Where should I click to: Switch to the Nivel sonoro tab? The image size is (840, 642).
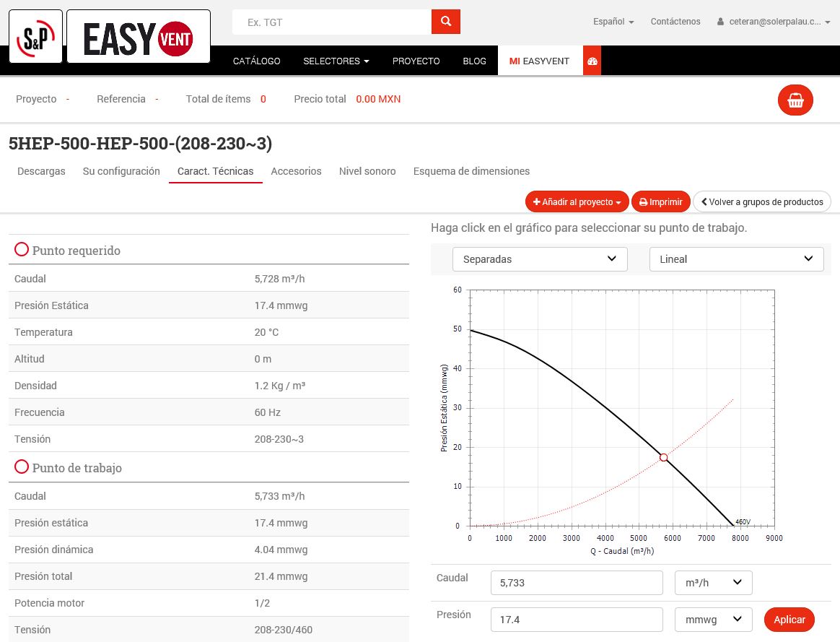point(367,171)
